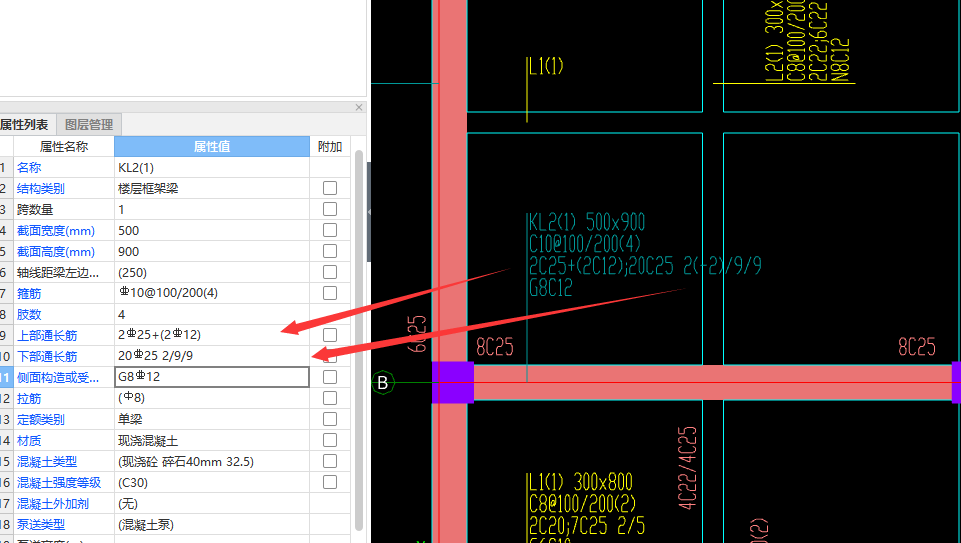Click the 名称 property link

(29, 167)
